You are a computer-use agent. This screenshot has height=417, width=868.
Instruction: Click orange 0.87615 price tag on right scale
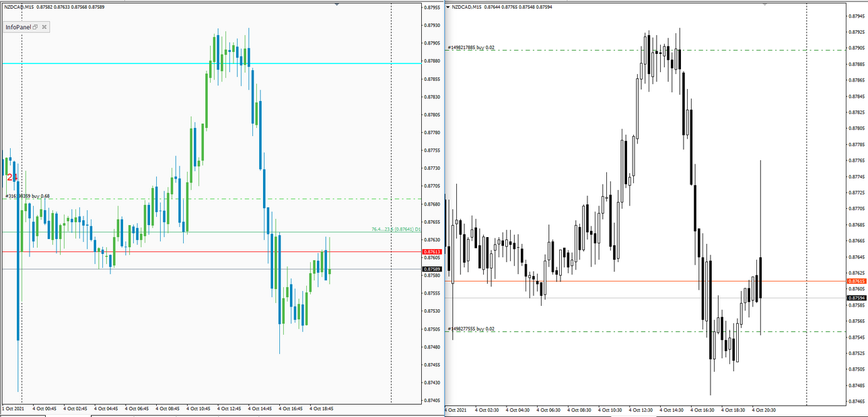coord(857,281)
